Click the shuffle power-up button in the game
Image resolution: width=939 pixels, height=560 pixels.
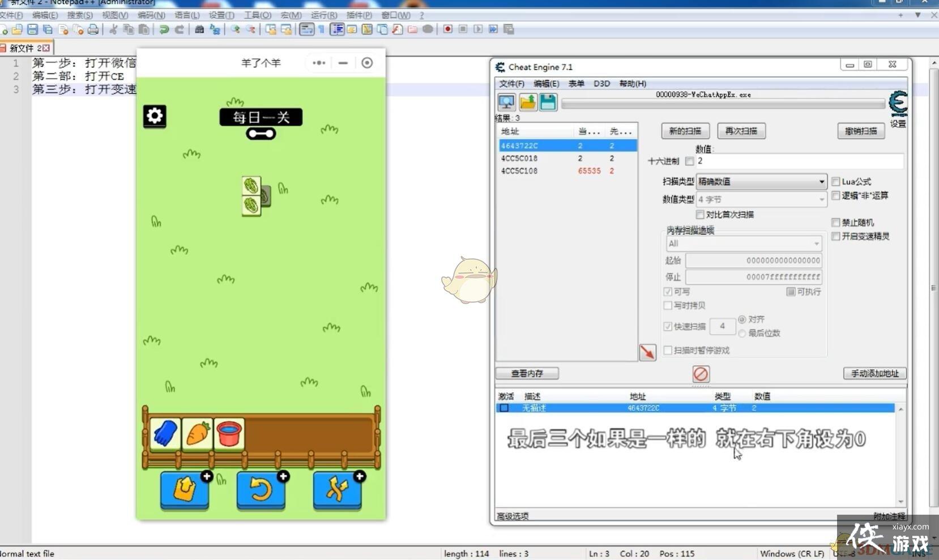(337, 490)
